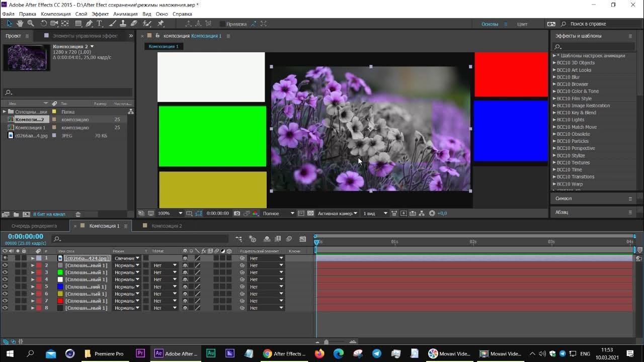This screenshot has height=362, width=644.
Task: Expand the Символ panel
Action: (x=563, y=199)
